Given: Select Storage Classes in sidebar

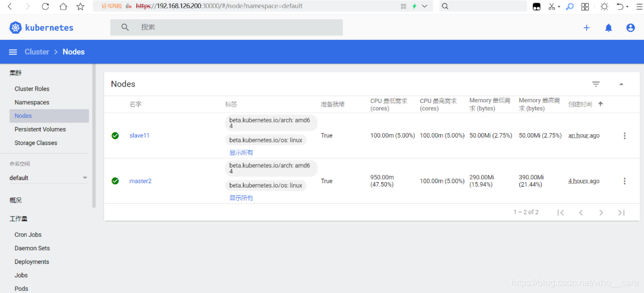Looking at the screenshot, I should pos(36,143).
